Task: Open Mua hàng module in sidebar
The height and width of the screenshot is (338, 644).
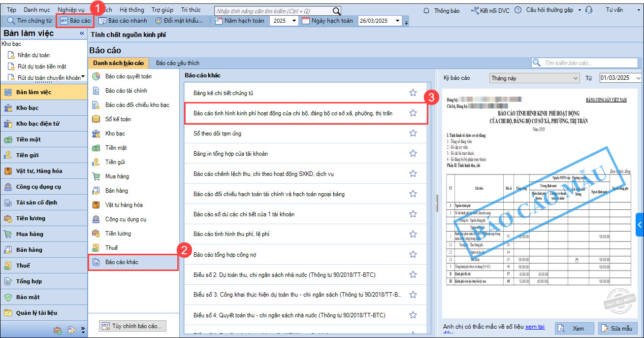Action: tap(44, 234)
